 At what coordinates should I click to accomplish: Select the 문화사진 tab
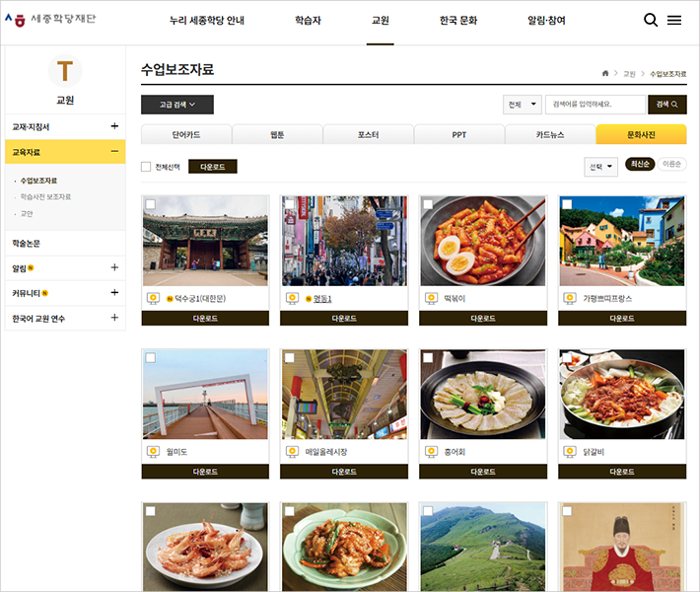point(641,134)
